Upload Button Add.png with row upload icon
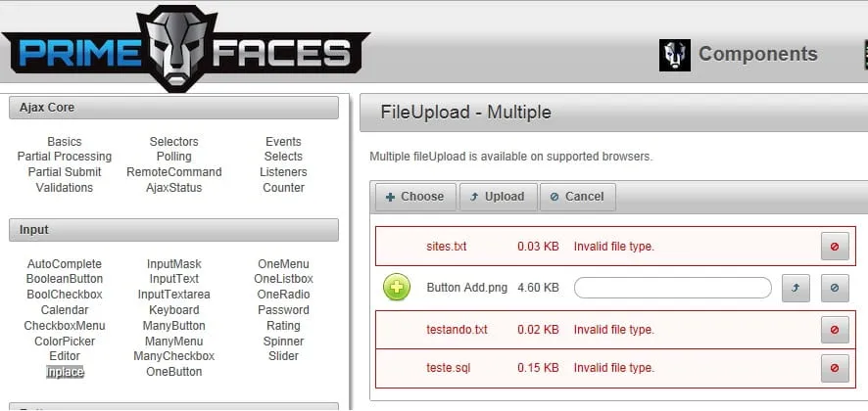Screen dimensions: 868x411 pos(796,288)
